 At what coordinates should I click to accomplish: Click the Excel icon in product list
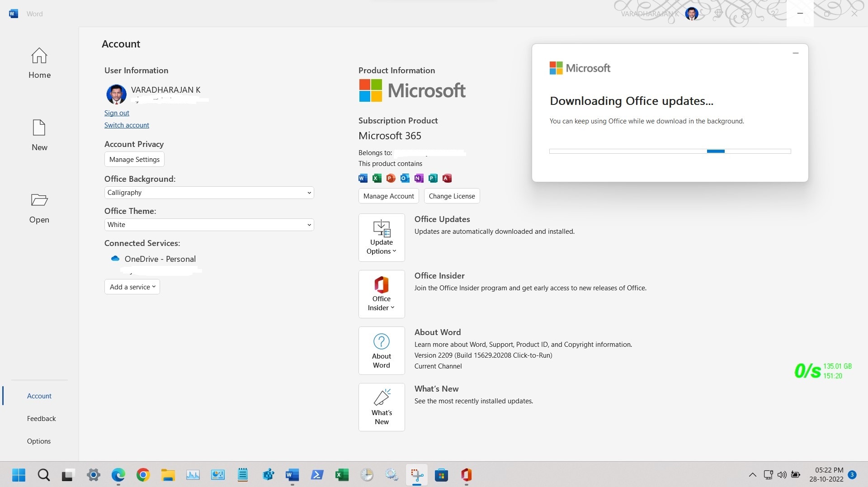(x=377, y=178)
